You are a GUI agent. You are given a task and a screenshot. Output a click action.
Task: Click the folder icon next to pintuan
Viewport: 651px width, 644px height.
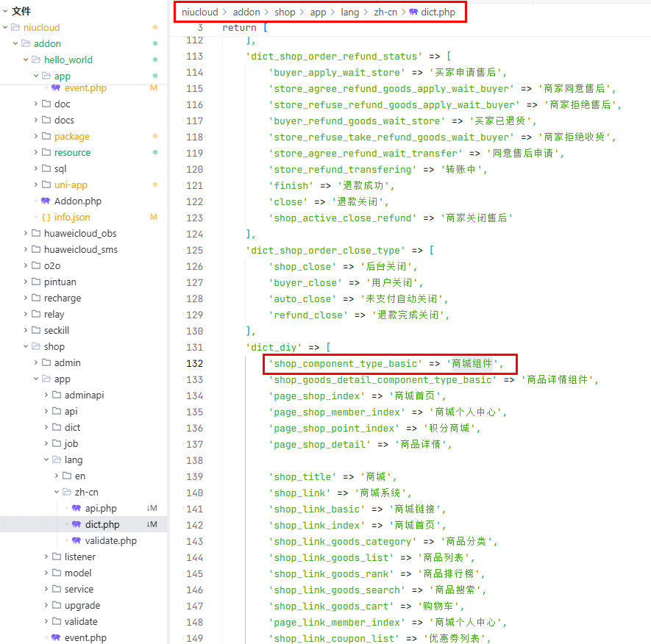pos(35,282)
